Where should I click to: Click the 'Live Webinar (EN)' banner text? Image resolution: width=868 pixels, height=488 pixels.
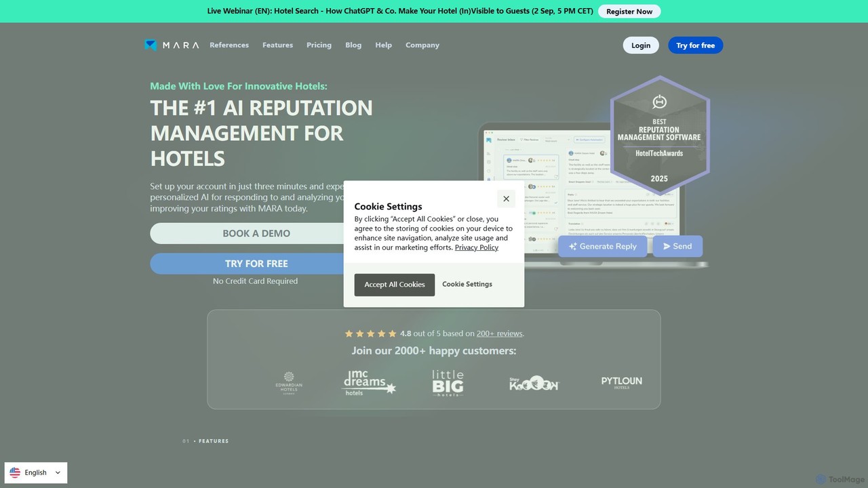pyautogui.click(x=400, y=11)
